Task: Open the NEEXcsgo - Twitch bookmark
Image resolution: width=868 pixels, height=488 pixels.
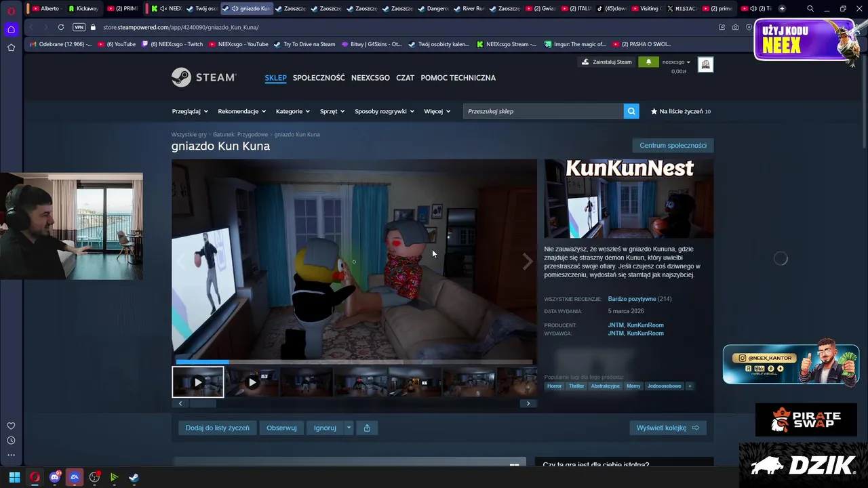Action: (172, 44)
